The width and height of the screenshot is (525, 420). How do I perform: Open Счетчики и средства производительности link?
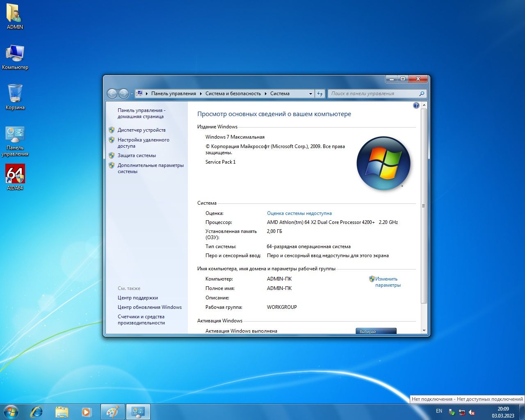141,320
